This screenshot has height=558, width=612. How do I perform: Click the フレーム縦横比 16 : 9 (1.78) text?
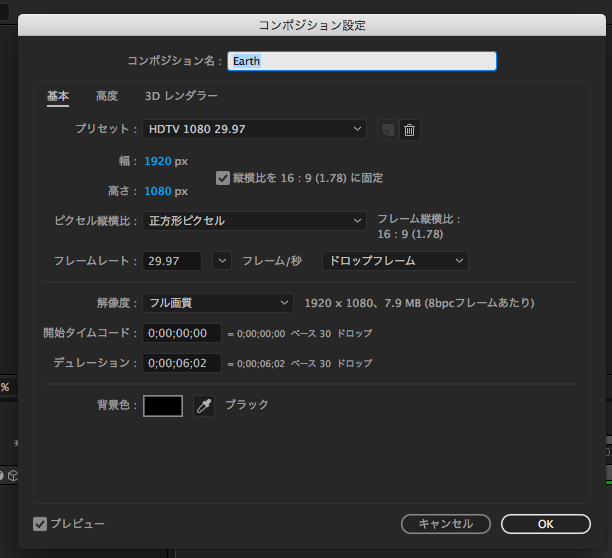click(x=419, y=227)
